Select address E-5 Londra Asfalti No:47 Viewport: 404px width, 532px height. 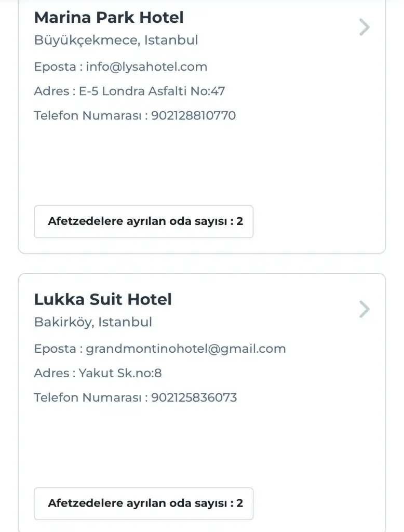(152, 91)
